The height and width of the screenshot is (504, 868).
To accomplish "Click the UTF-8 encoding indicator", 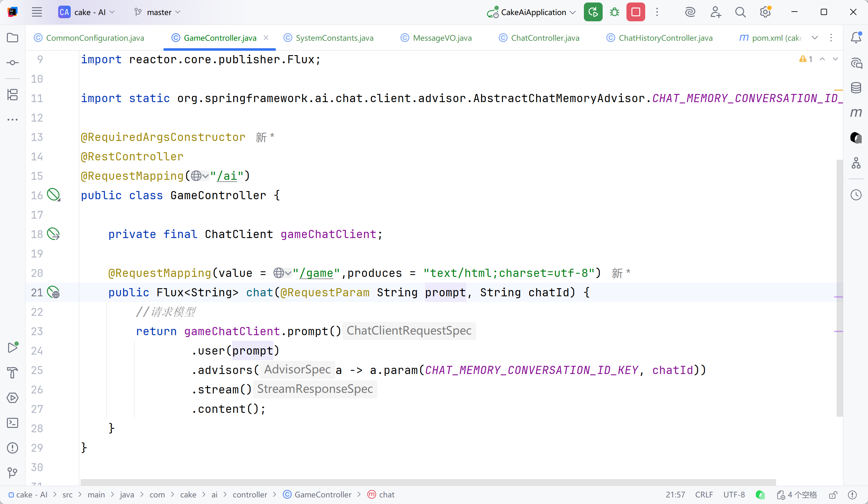I will click(734, 495).
